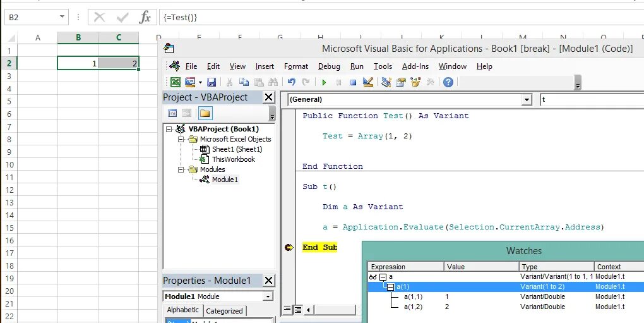Open the Edit menu
The width and height of the screenshot is (644, 323).
(213, 66)
